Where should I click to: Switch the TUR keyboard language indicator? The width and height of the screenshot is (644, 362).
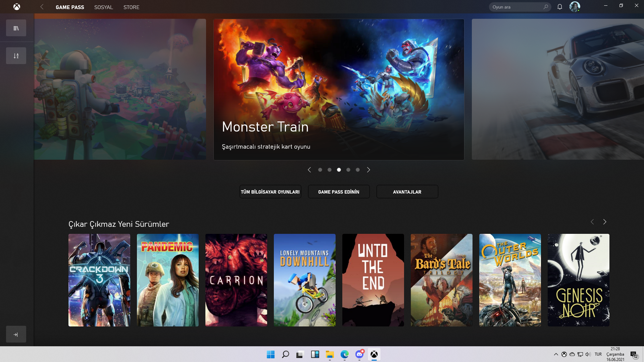pyautogui.click(x=598, y=354)
